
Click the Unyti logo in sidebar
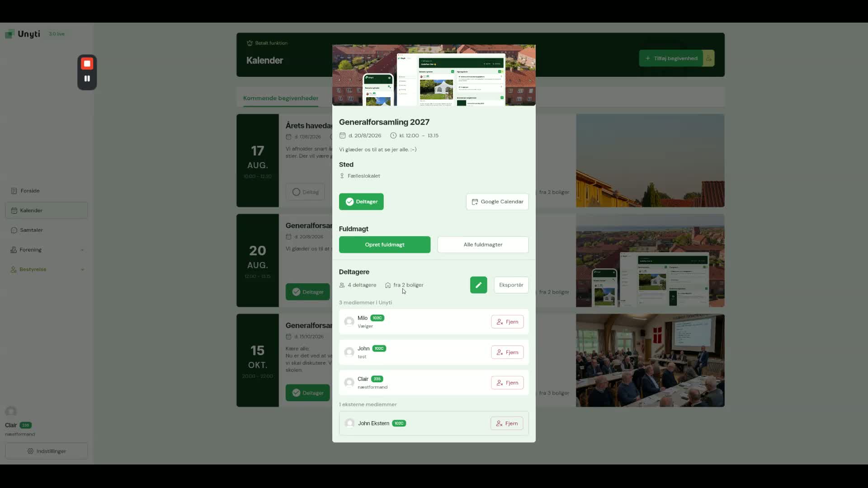point(23,34)
